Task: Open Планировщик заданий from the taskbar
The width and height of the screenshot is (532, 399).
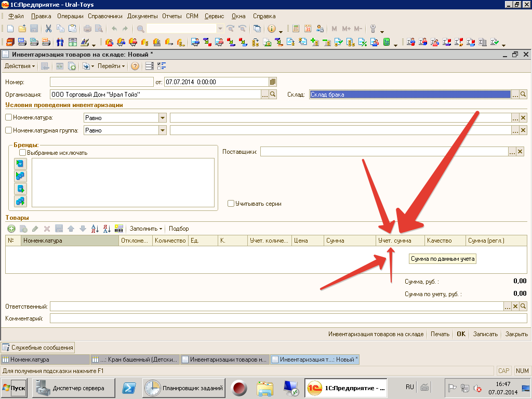Action: pyautogui.click(x=184, y=388)
